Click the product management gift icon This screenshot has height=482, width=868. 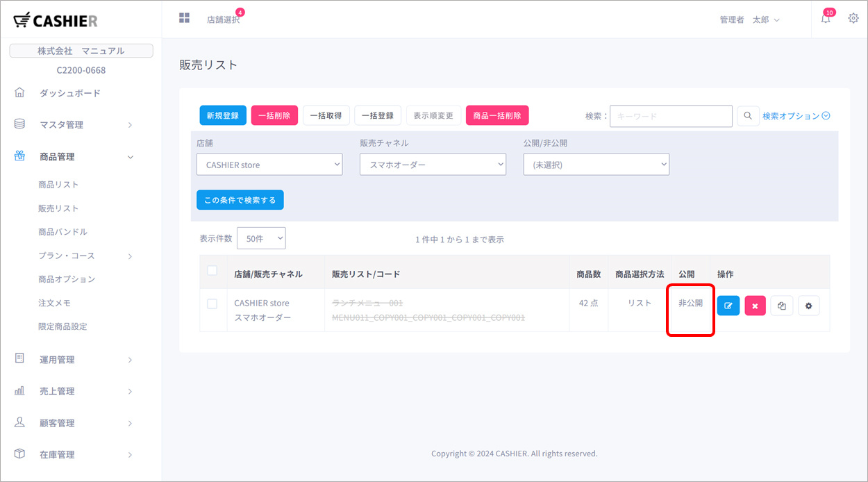pos(19,156)
